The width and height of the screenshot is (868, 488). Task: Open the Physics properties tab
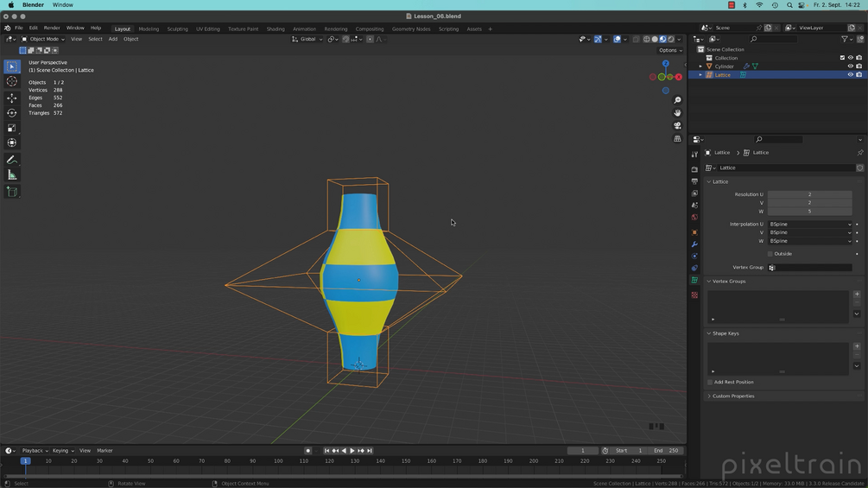(694, 257)
